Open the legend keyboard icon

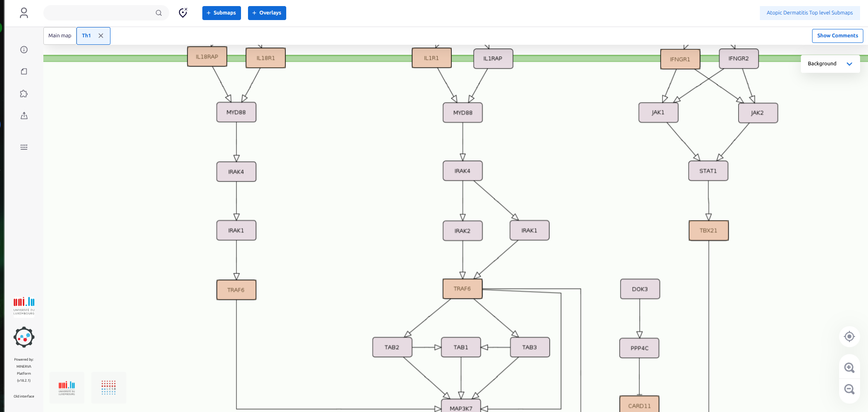pos(24,147)
